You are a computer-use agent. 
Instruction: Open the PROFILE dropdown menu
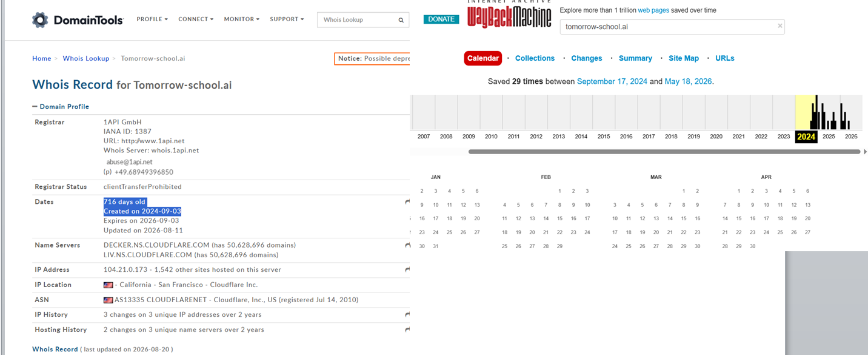point(152,19)
